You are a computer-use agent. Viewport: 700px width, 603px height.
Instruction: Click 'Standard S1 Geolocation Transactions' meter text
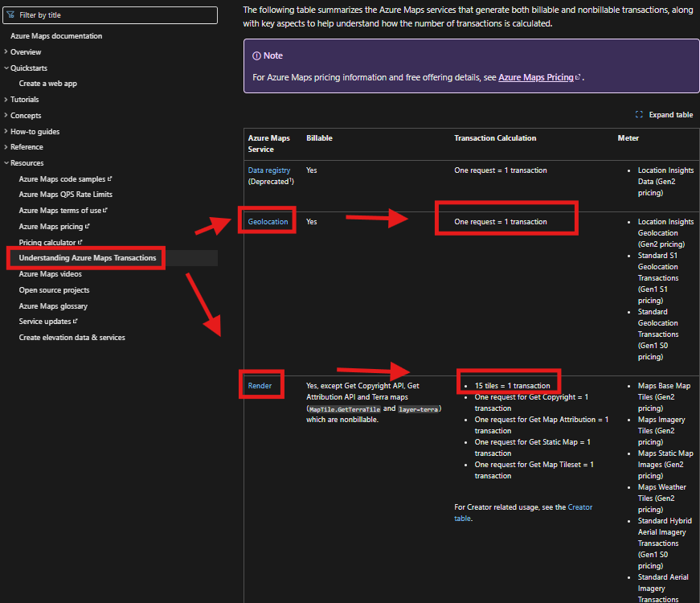coord(658,278)
